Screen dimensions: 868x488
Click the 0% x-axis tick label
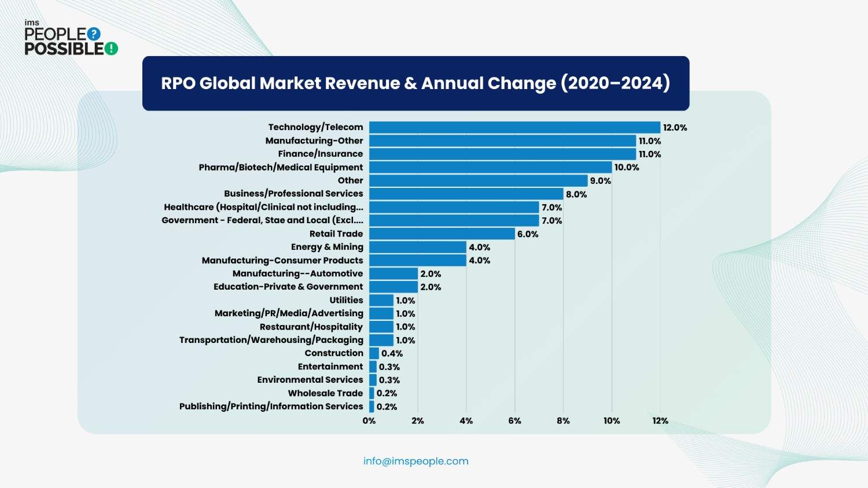[369, 421]
